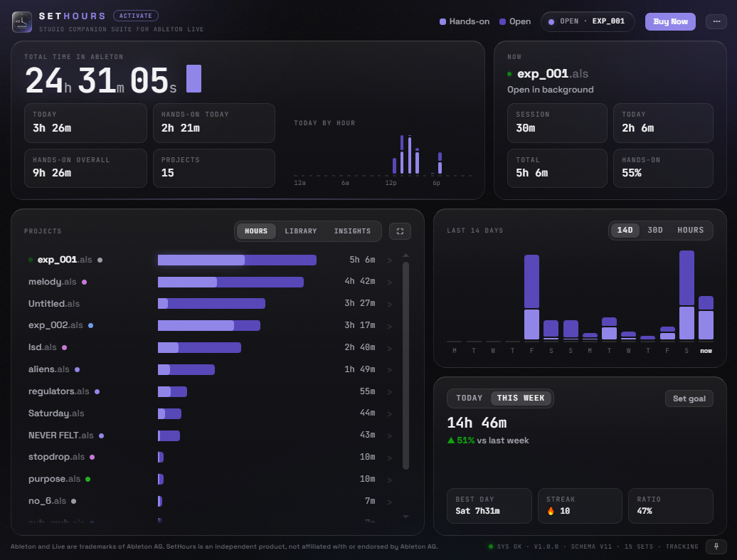Viewport: 737px width, 560px height.
Task: Click the pin icon in the status bar
Action: click(x=716, y=546)
